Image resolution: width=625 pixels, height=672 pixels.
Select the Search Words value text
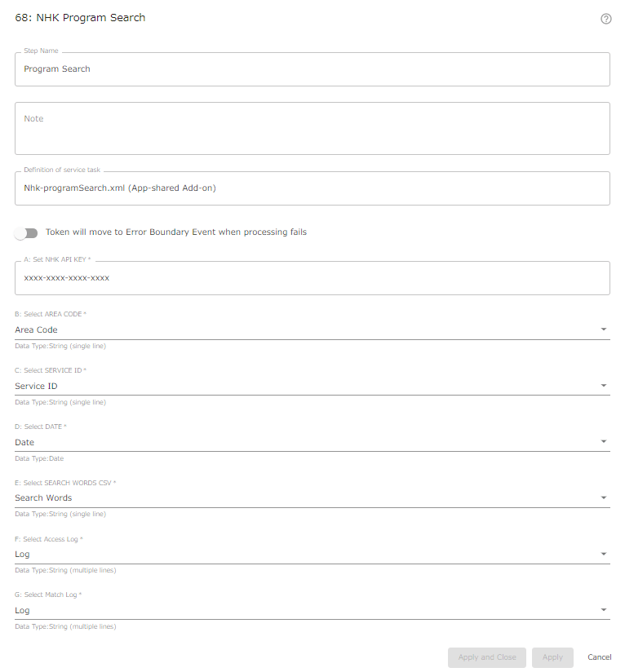click(43, 497)
